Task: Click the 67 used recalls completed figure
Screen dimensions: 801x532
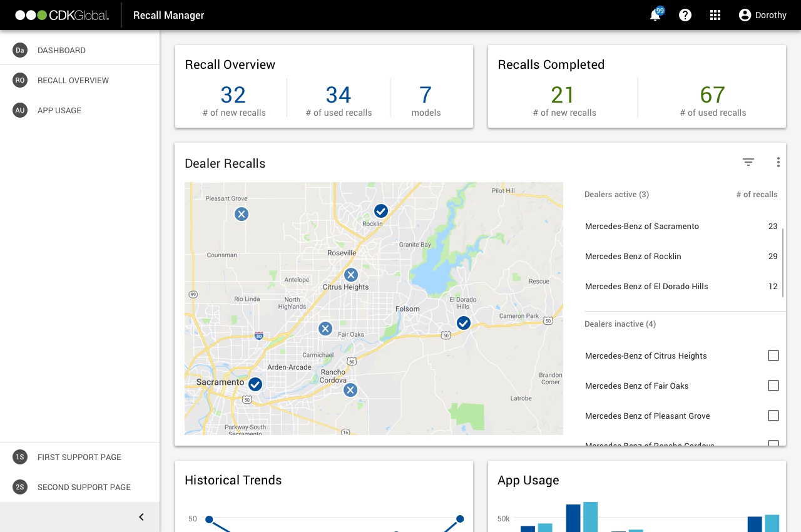Action: [x=713, y=95]
